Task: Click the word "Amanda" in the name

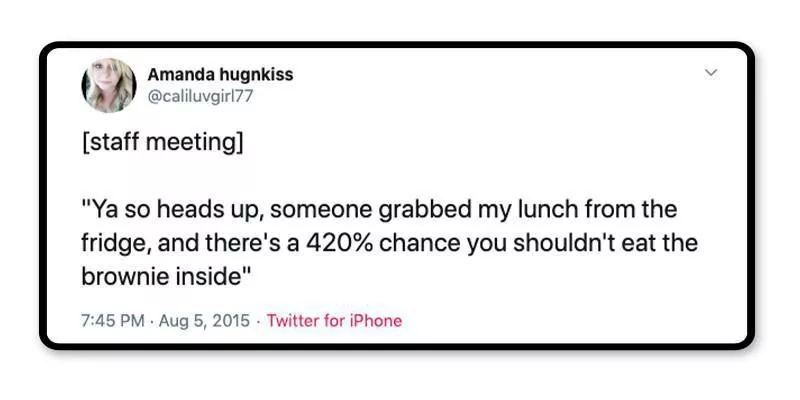Action: (177, 75)
